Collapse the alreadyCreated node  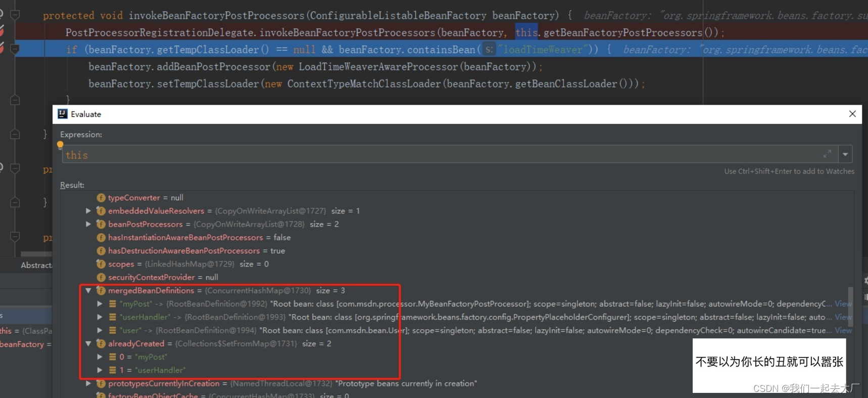[x=88, y=343]
